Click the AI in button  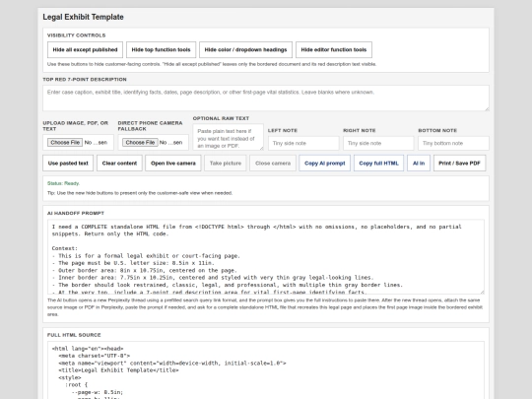point(419,164)
